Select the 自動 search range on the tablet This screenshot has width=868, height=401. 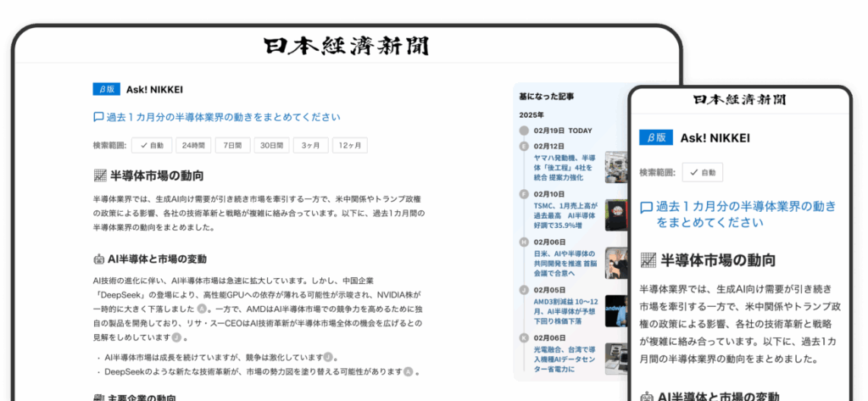pyautogui.click(x=152, y=146)
